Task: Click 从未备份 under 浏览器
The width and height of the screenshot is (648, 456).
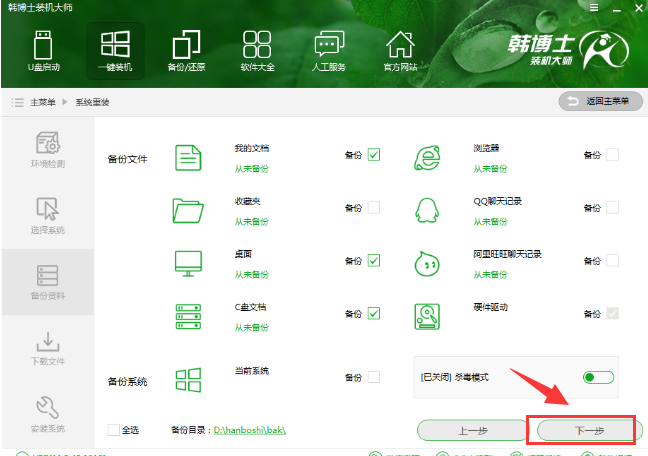Action: point(490,169)
